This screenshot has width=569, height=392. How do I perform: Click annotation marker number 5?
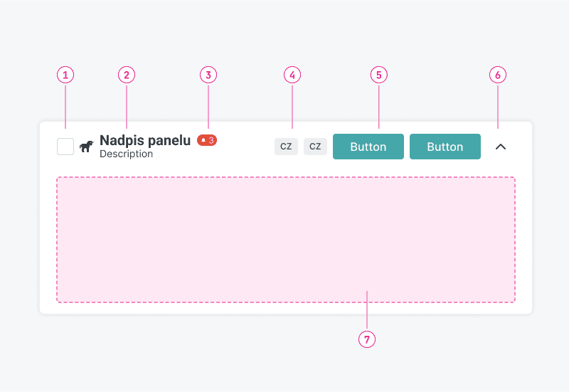[378, 75]
